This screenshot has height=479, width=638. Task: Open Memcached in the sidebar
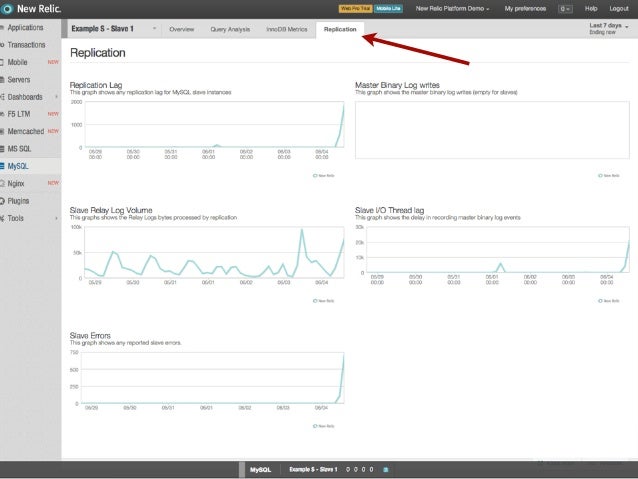26,131
